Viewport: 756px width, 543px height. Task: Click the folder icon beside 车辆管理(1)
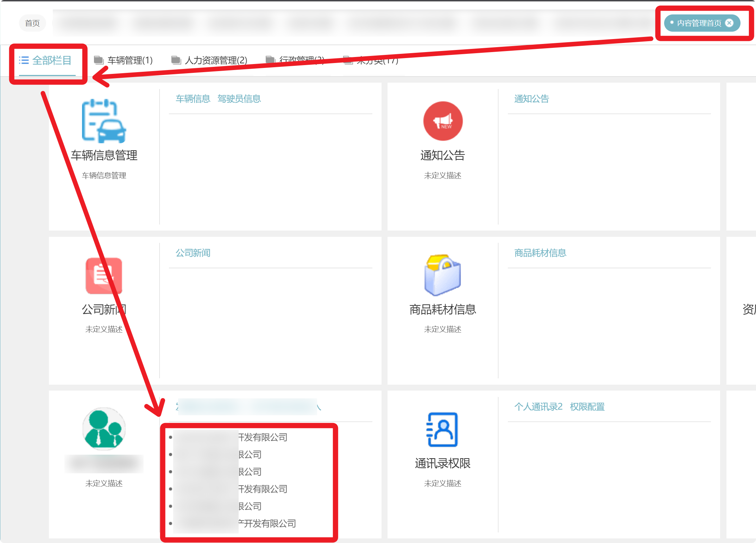[99, 60]
